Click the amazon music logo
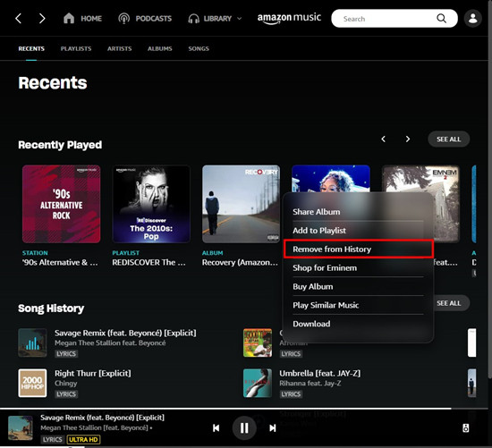Image resolution: width=492 pixels, height=448 pixels. pyautogui.click(x=289, y=18)
